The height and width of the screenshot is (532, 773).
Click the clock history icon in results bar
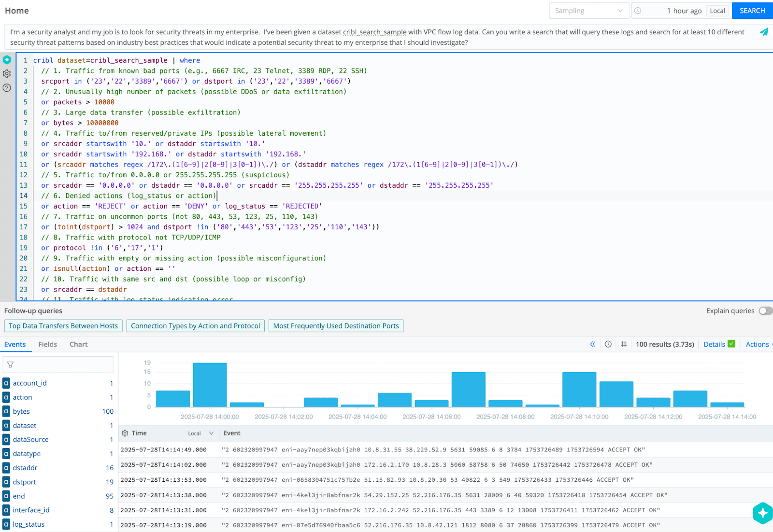click(608, 344)
